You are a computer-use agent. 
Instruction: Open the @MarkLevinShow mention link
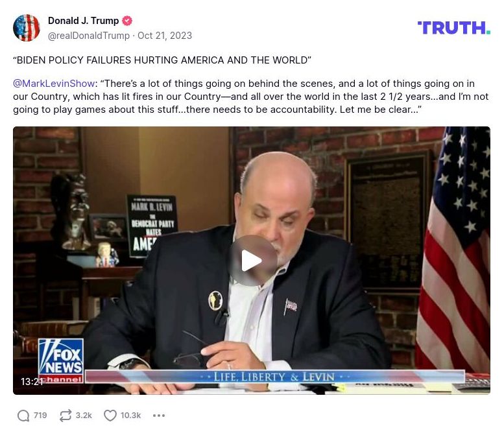[54, 84]
